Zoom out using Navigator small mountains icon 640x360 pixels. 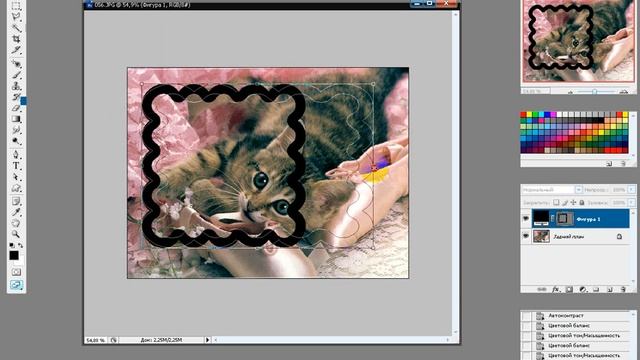[570, 92]
